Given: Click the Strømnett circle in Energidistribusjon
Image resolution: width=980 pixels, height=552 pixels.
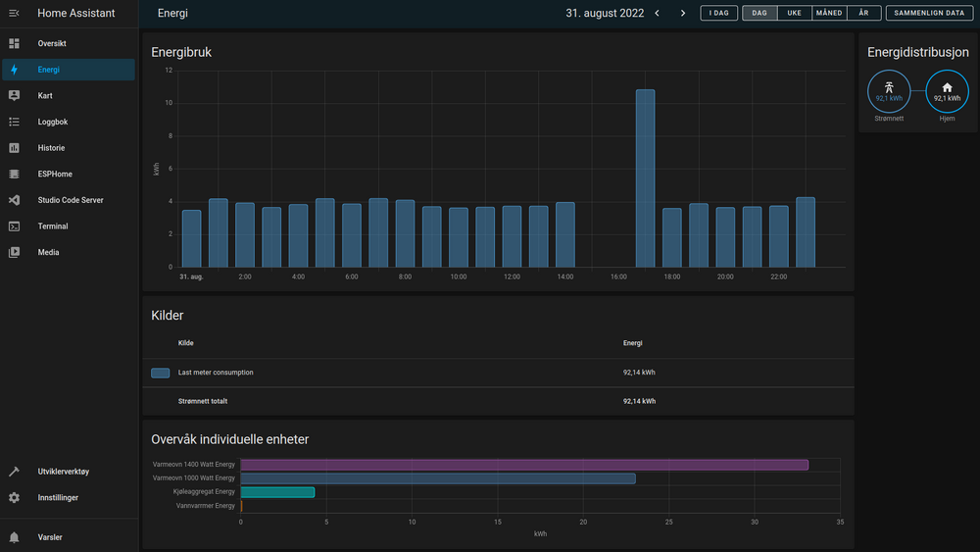Looking at the screenshot, I should 889,91.
